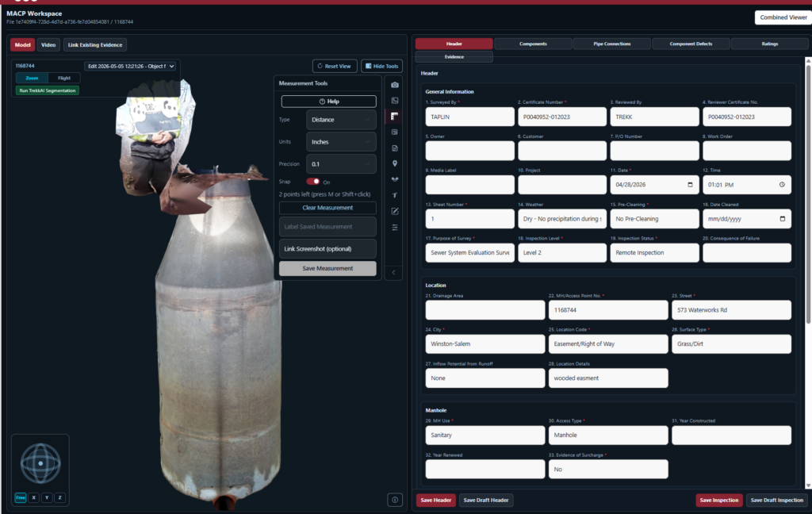Switch to the Pipe Connections tab
The image size is (812, 514).
(x=612, y=44)
